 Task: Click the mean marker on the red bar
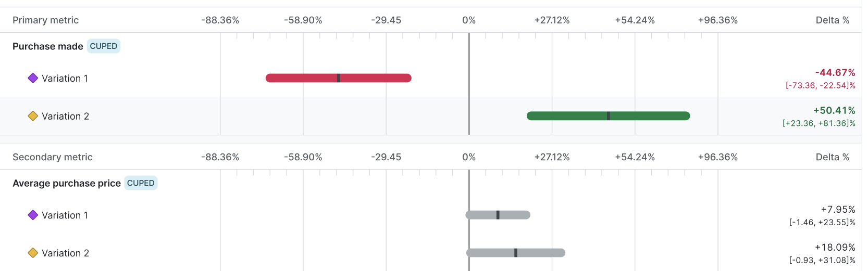(x=339, y=78)
